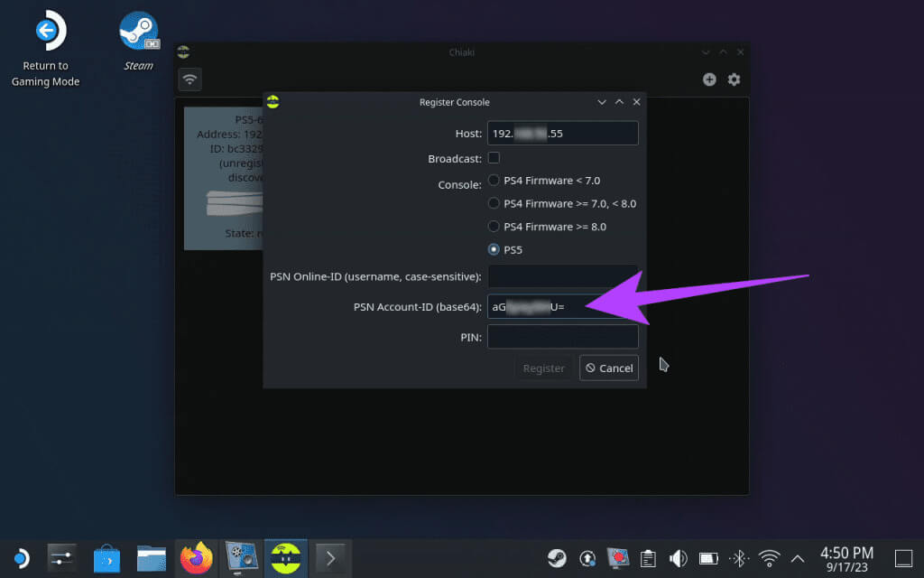The image size is (924, 578).
Task: Launch Discover store from the taskbar
Action: tap(106, 558)
